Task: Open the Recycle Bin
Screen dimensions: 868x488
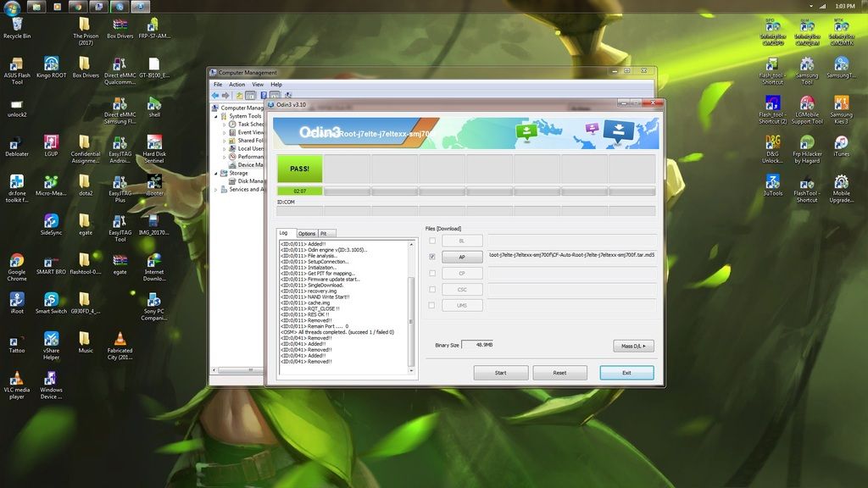Action: tap(17, 25)
